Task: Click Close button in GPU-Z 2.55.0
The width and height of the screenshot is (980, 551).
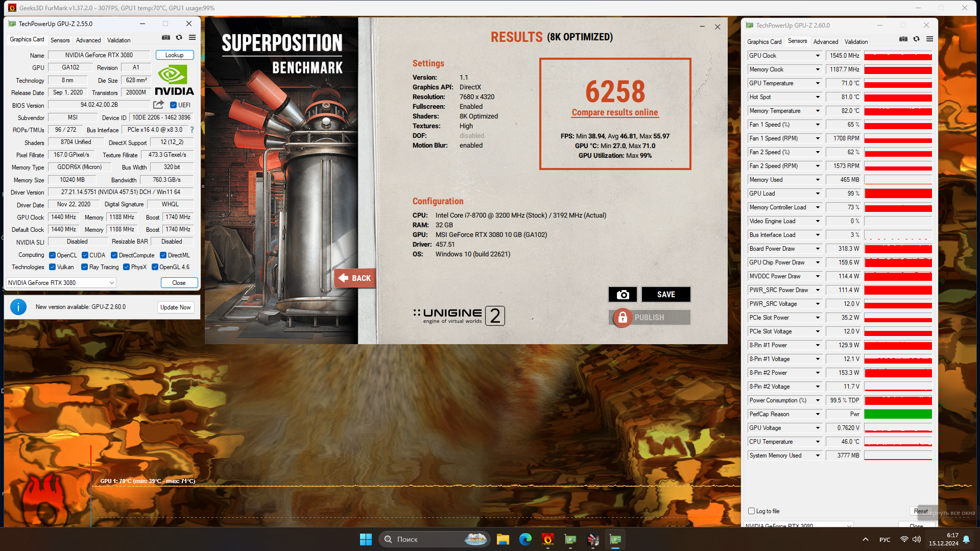Action: 179,283
